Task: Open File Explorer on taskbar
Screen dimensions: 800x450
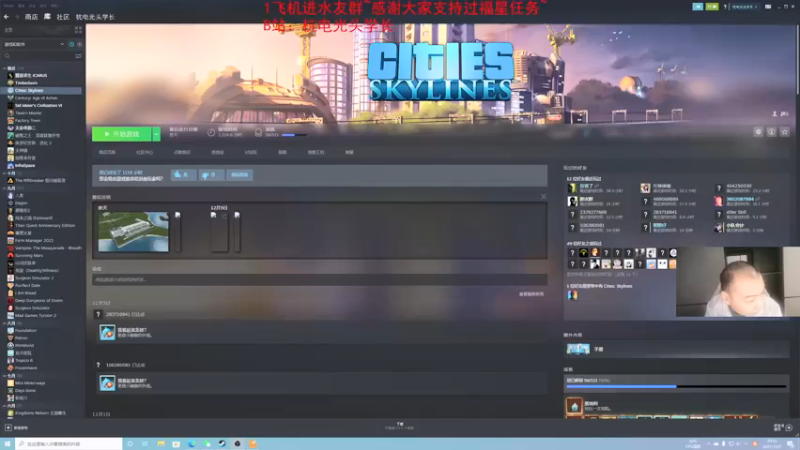Action: (161, 444)
